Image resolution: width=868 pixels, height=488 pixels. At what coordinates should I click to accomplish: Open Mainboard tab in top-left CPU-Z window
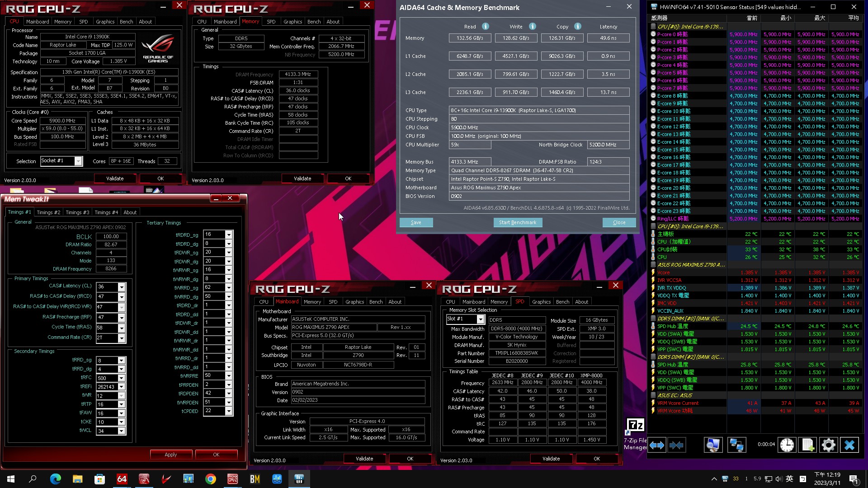[38, 22]
